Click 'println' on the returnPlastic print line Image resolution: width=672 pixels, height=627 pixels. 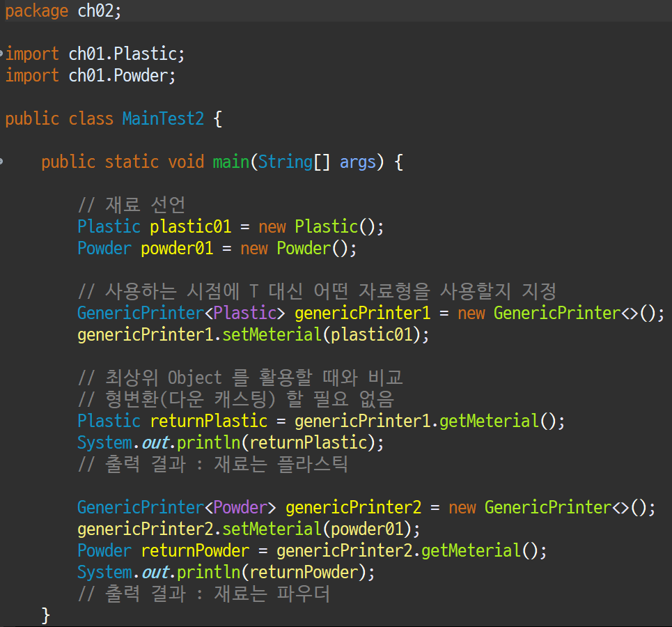pos(209,442)
